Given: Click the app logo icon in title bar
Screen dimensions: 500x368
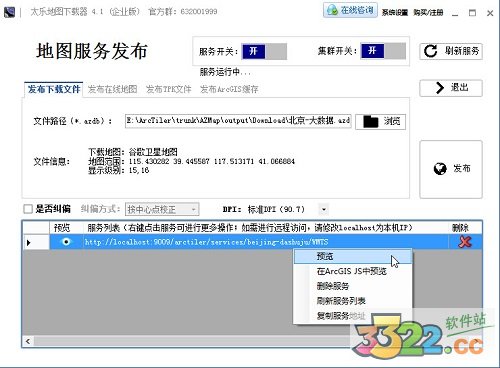Looking at the screenshot, I should pyautogui.click(x=9, y=12).
